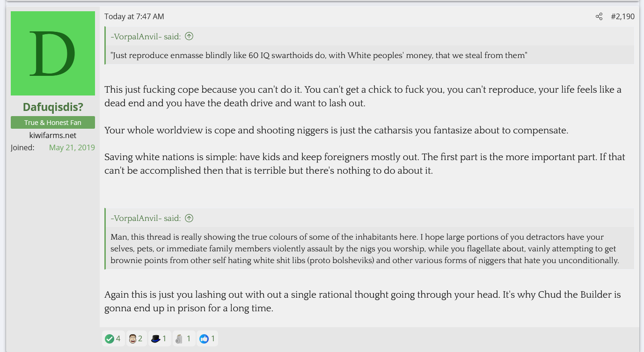Expand the first quoted message block
The height and width of the screenshot is (352, 644).
point(370,55)
